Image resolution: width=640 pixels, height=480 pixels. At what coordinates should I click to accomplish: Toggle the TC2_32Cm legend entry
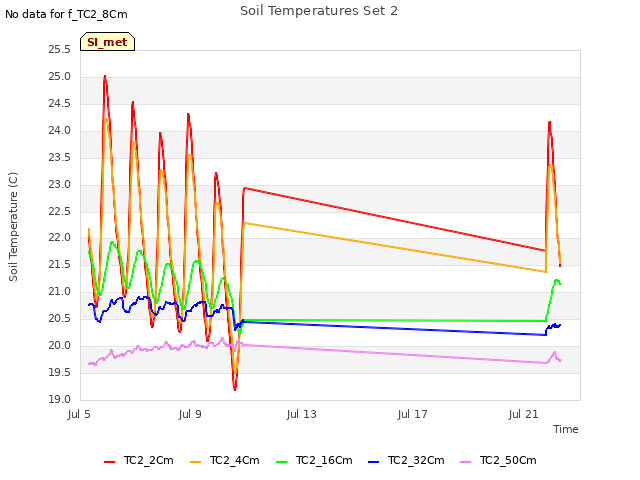tap(406, 460)
